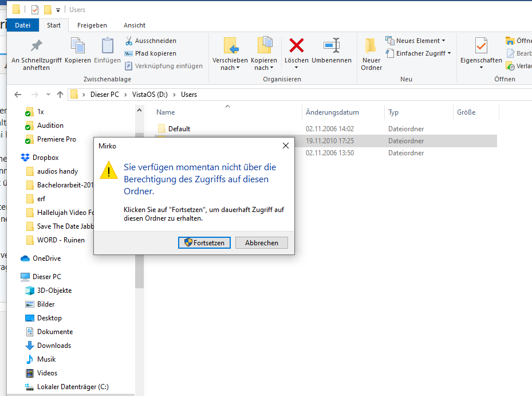The image size is (532, 396).
Task: Expand breadcrumb chevron after Dieser PC
Action: pos(125,95)
